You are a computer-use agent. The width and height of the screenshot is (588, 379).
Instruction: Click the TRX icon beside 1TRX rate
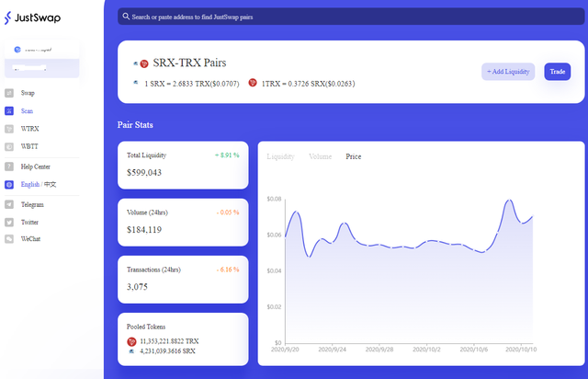click(x=253, y=83)
